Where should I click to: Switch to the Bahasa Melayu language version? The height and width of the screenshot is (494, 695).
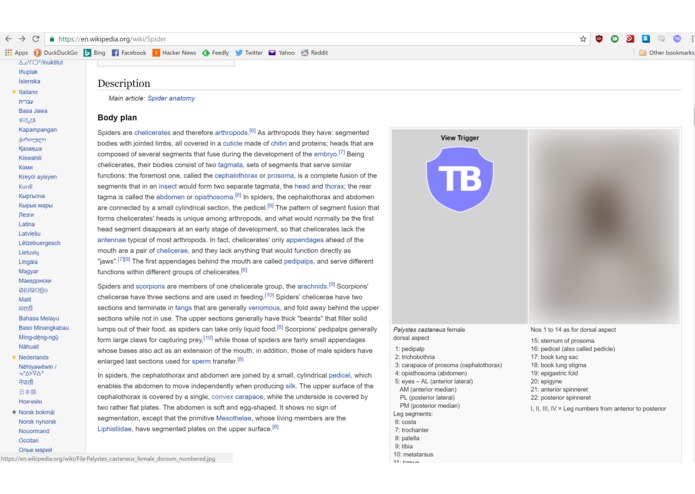[39, 319]
